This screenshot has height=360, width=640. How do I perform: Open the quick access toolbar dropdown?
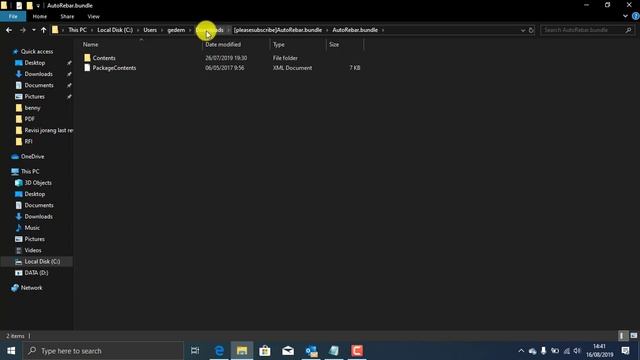(38, 6)
